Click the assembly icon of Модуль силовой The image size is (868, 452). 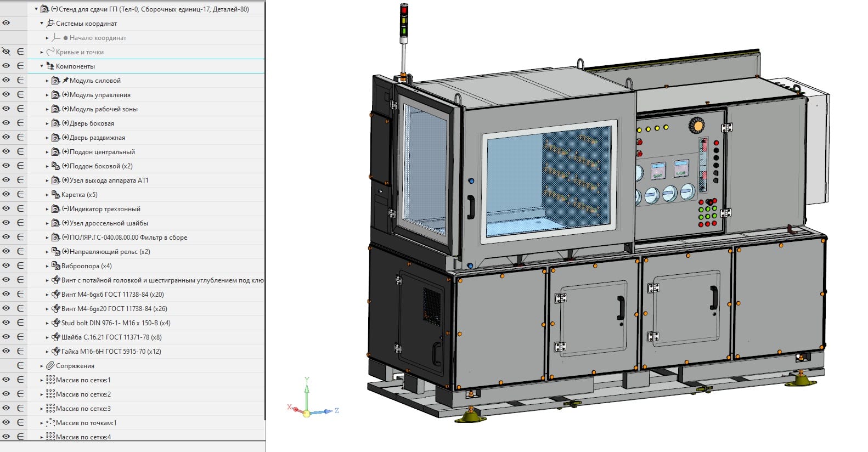[55, 81]
